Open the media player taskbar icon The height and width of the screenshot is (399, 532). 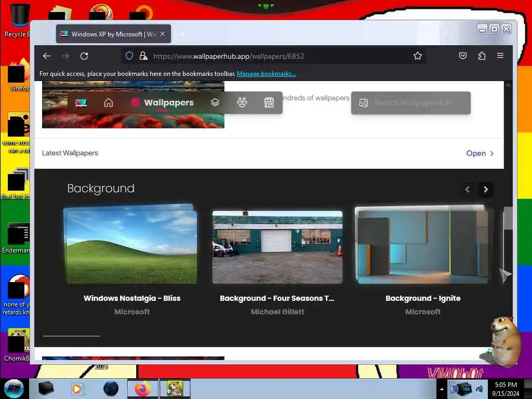(x=77, y=389)
